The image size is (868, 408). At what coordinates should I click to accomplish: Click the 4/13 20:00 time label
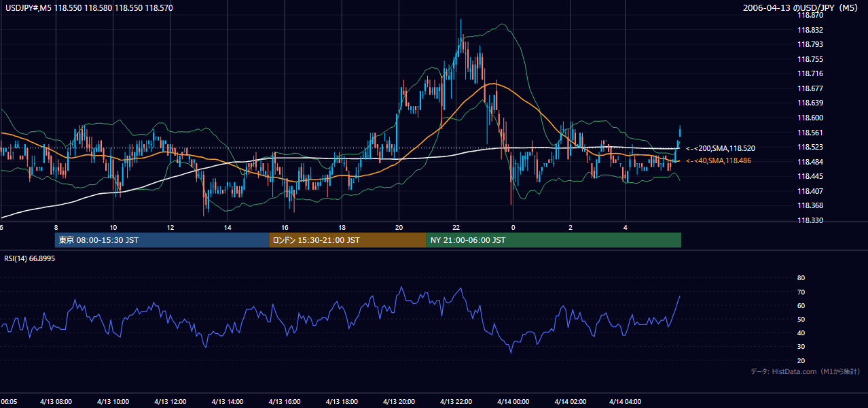pyautogui.click(x=399, y=402)
